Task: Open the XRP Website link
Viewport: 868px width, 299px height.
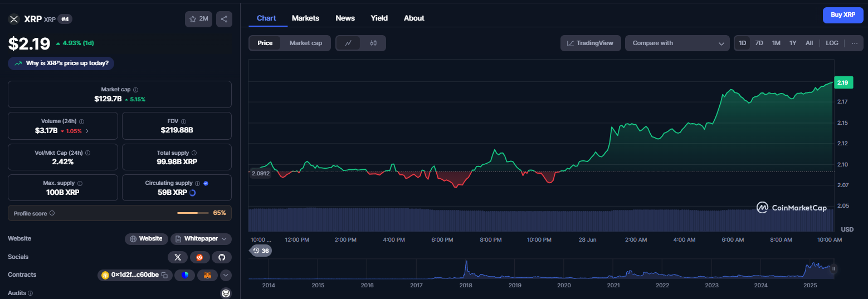Action: click(x=146, y=239)
